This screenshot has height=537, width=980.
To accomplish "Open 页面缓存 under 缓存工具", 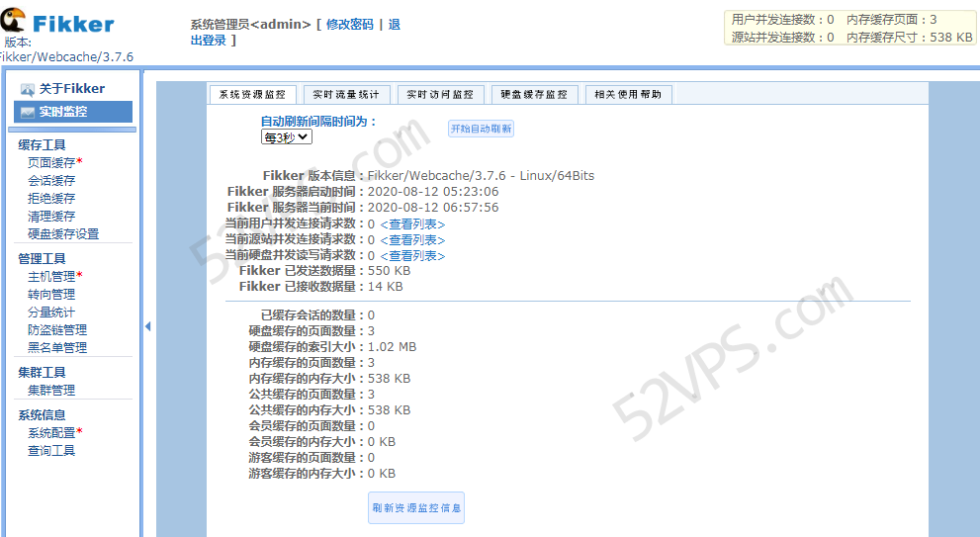I will [51, 162].
